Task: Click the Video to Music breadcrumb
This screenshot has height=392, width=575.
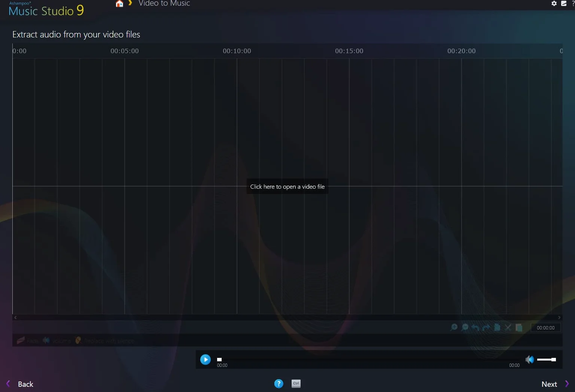Action: [164, 3]
